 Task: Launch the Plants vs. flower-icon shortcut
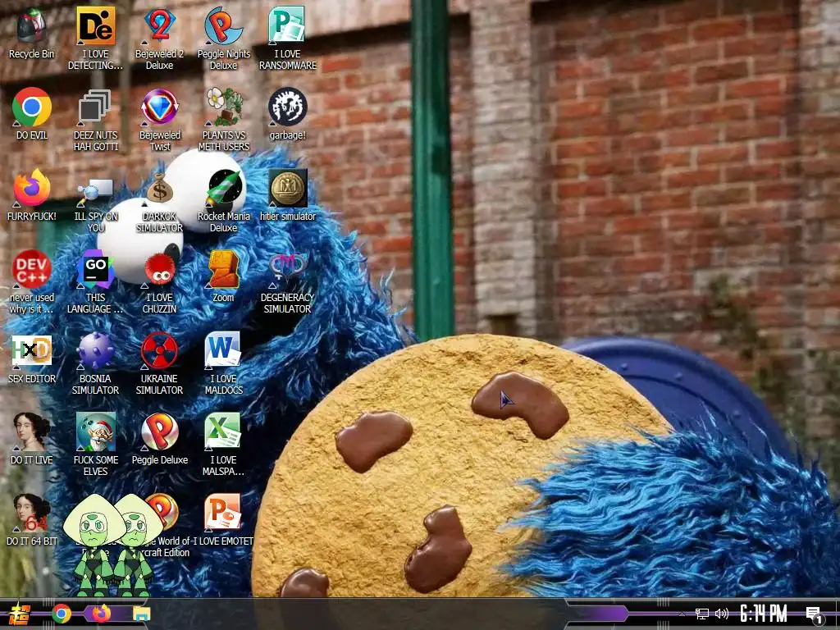tap(223, 120)
